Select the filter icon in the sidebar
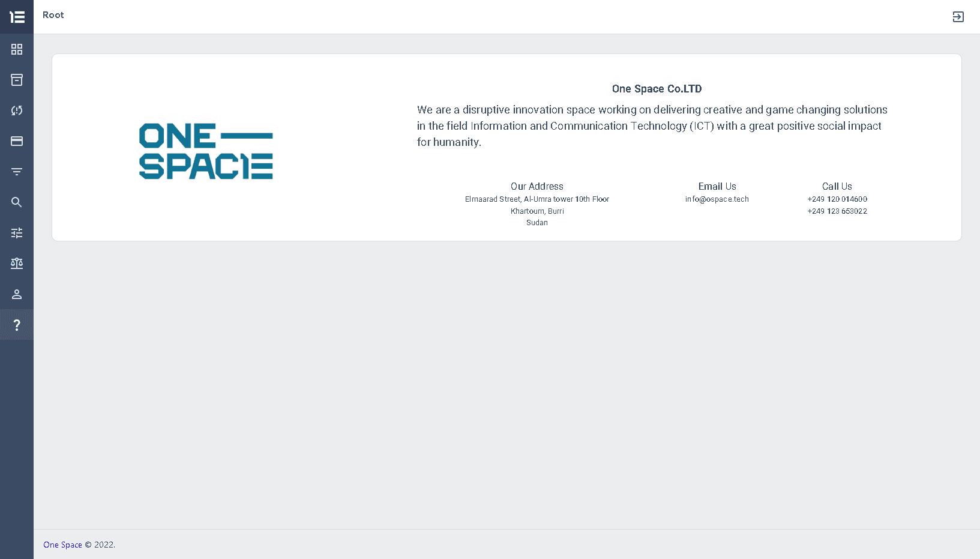The height and width of the screenshot is (559, 980). pos(16,172)
